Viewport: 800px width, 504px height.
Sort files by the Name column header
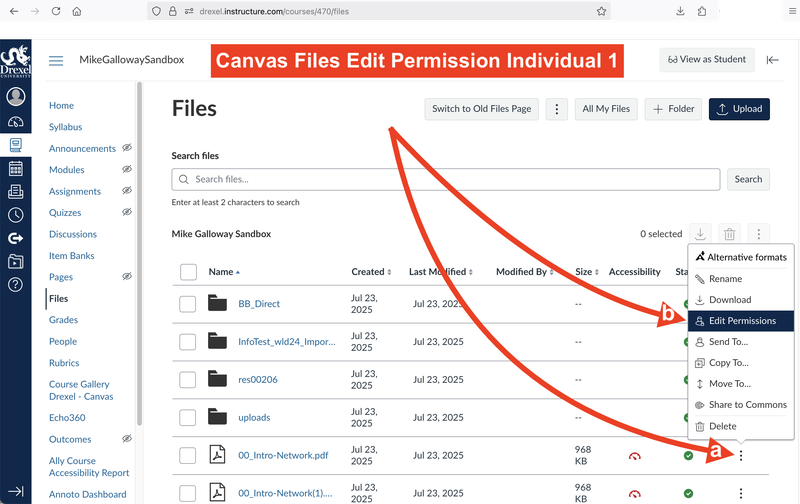(222, 272)
